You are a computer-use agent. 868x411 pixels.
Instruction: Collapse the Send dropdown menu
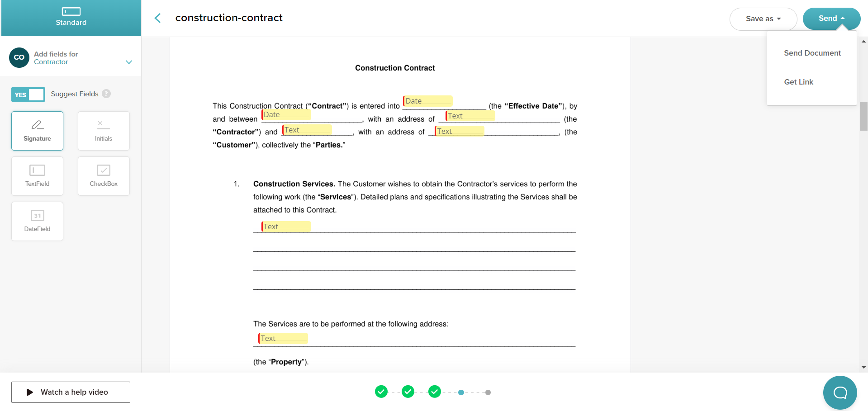tap(831, 19)
